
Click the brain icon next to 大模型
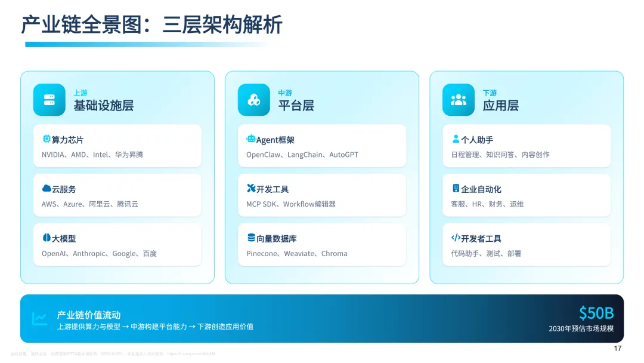[x=47, y=238]
